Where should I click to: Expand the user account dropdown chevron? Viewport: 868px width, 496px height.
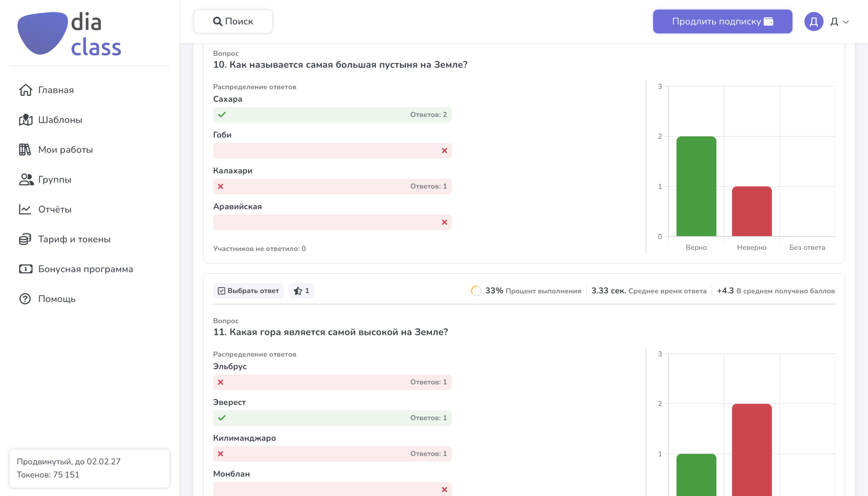846,22
